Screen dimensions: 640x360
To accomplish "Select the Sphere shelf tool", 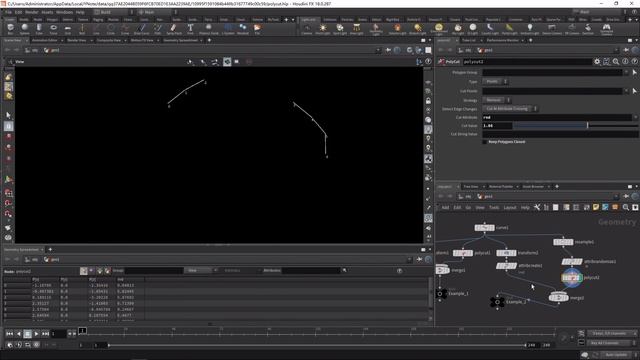I will [x=24, y=29].
